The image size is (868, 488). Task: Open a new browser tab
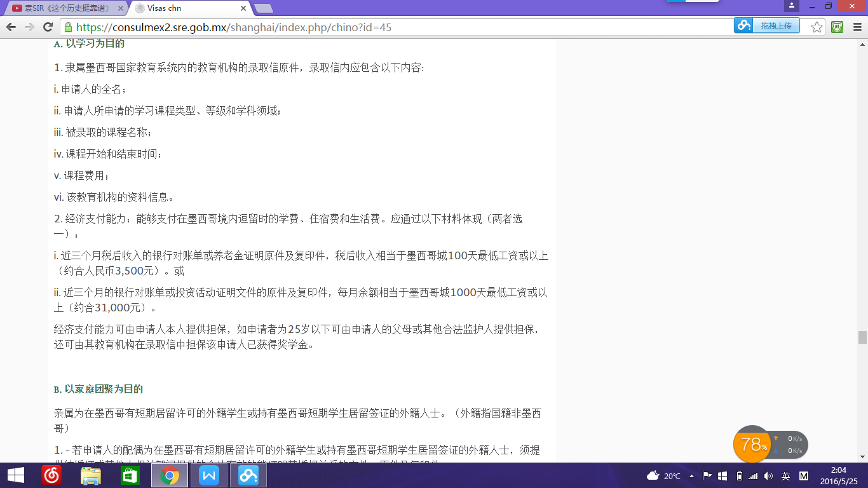point(263,8)
